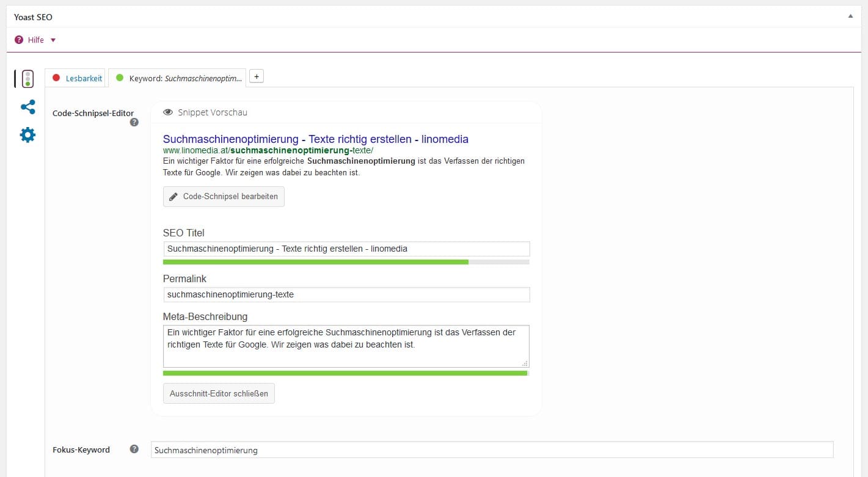The width and height of the screenshot is (868, 477).
Task: Click the Fokus-Keyword input field
Action: [492, 450]
